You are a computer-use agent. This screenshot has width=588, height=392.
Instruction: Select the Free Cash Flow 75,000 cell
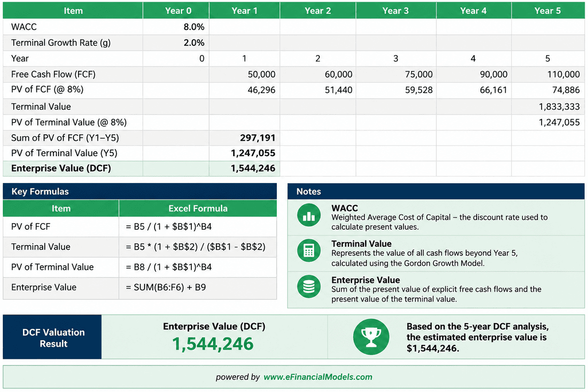point(396,74)
